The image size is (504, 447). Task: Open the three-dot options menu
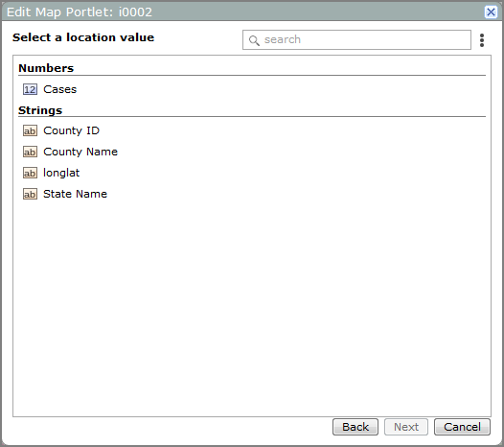click(482, 40)
